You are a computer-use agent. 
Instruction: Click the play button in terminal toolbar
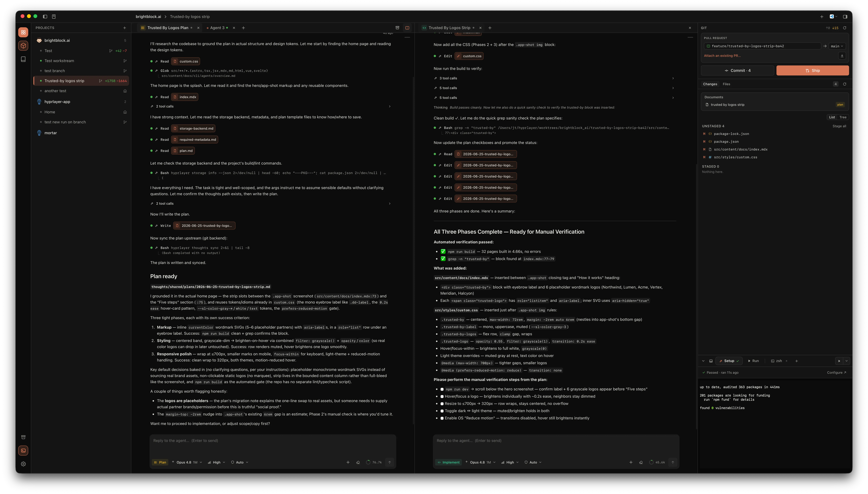pos(839,361)
